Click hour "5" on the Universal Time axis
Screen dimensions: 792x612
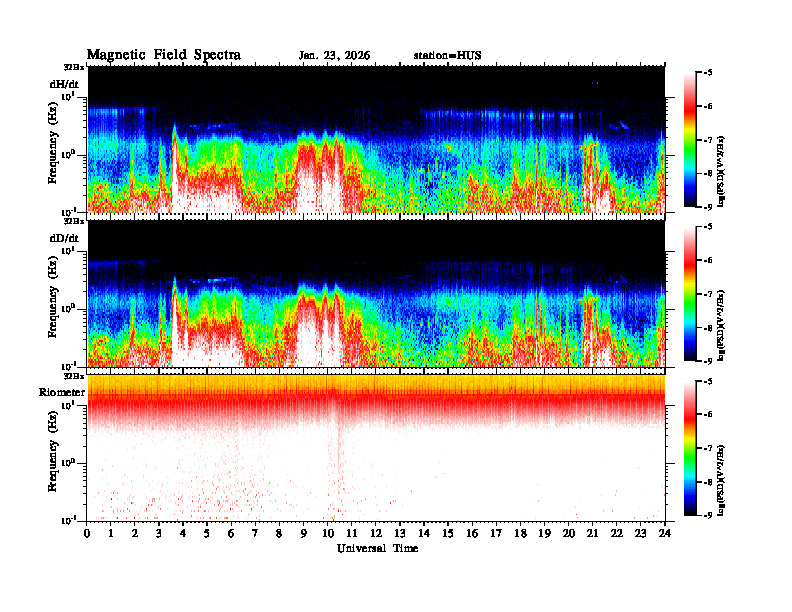207,533
